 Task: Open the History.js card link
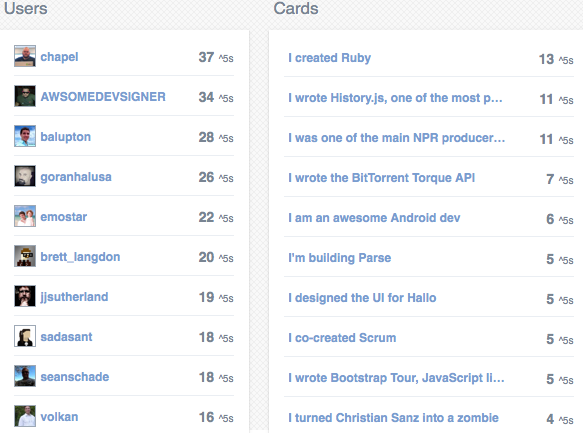(395, 98)
